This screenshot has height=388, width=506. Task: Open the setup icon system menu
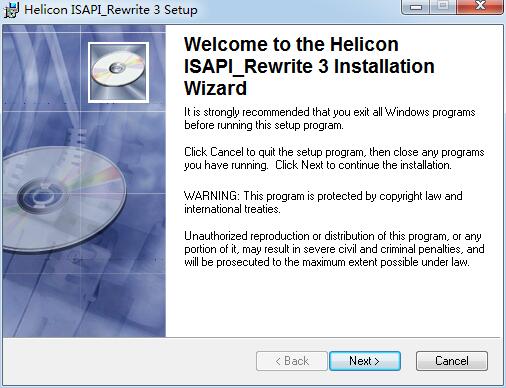pos(11,10)
